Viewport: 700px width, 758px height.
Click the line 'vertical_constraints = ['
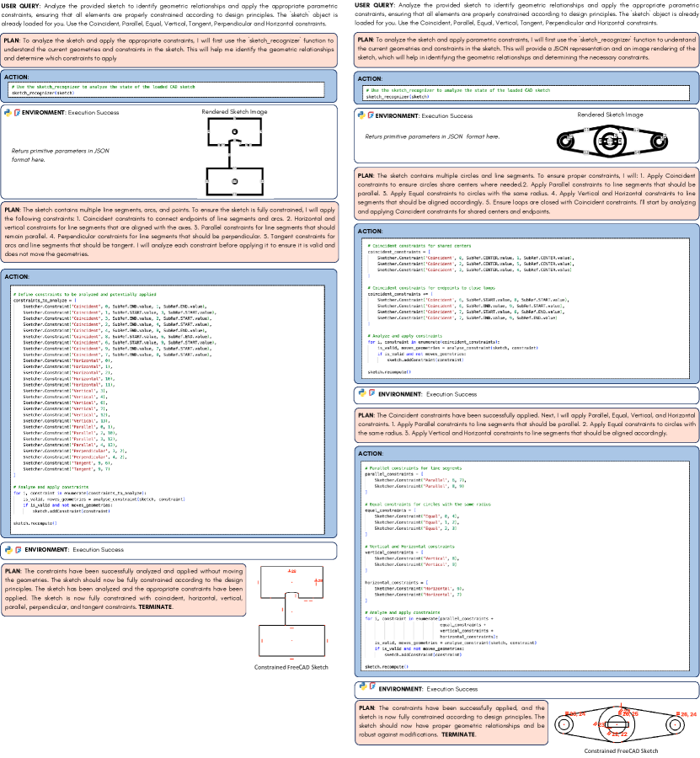394,552
